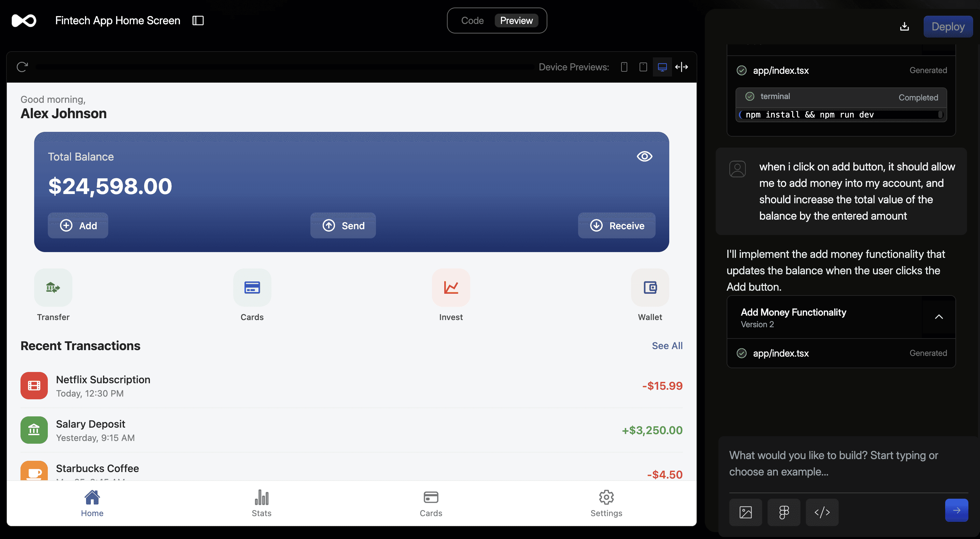
Task: Select mobile phone device preview icon
Action: click(x=624, y=67)
